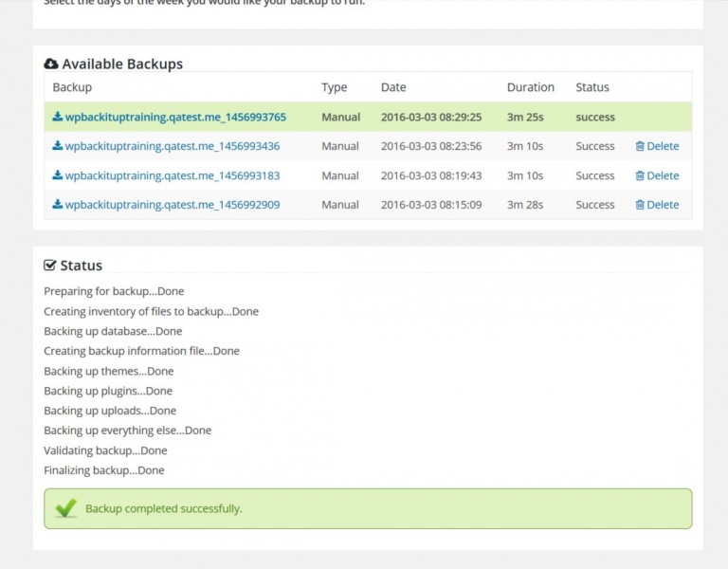Delete the backup dated 2016-03-03 08:19:43
The image size is (728, 569).
click(657, 175)
